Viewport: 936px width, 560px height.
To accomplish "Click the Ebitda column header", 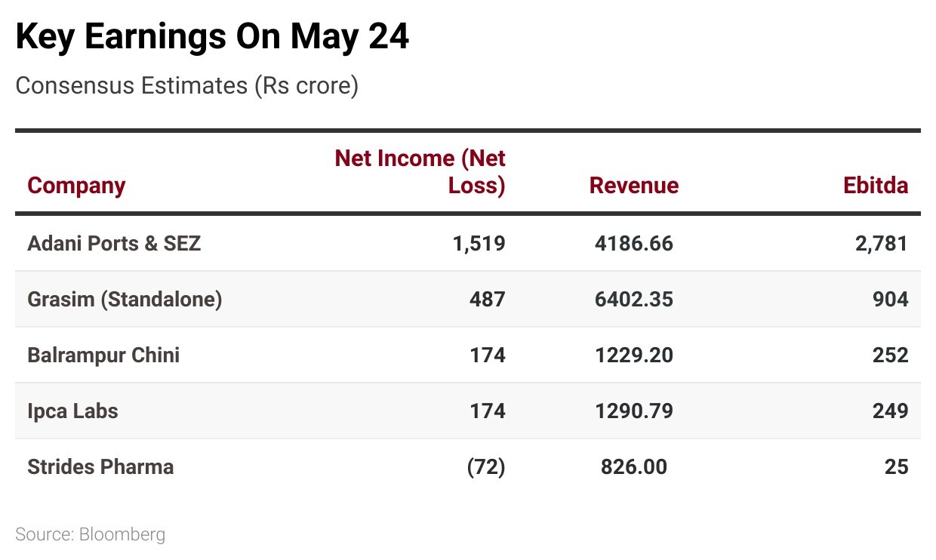I will click(876, 186).
